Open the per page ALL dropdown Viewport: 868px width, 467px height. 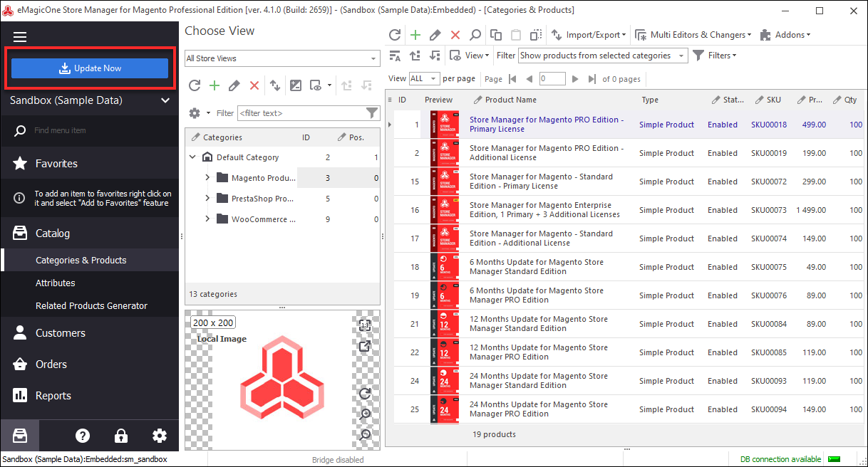(425, 79)
